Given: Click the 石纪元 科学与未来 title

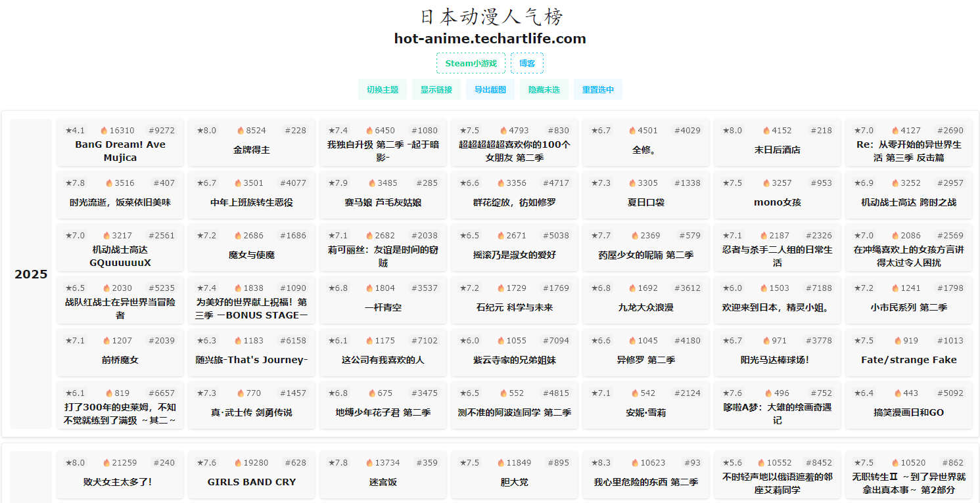Looking at the screenshot, I should (x=515, y=307).
